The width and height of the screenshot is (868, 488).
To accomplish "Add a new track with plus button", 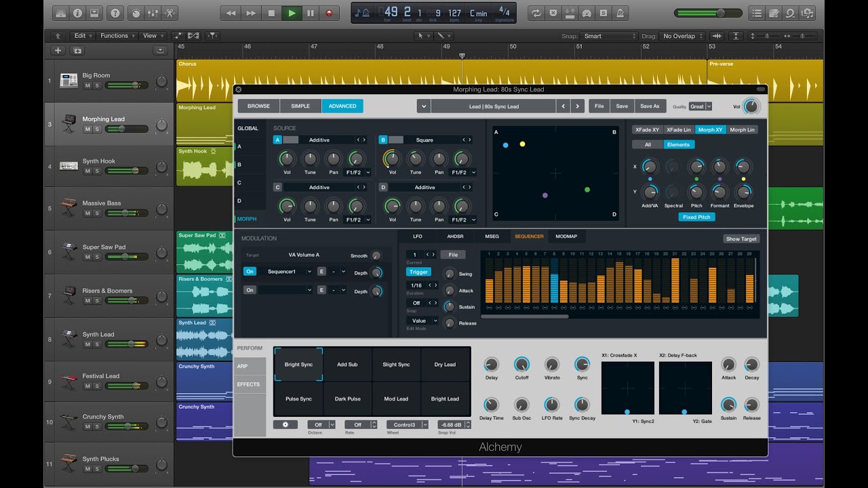I will click(x=58, y=50).
